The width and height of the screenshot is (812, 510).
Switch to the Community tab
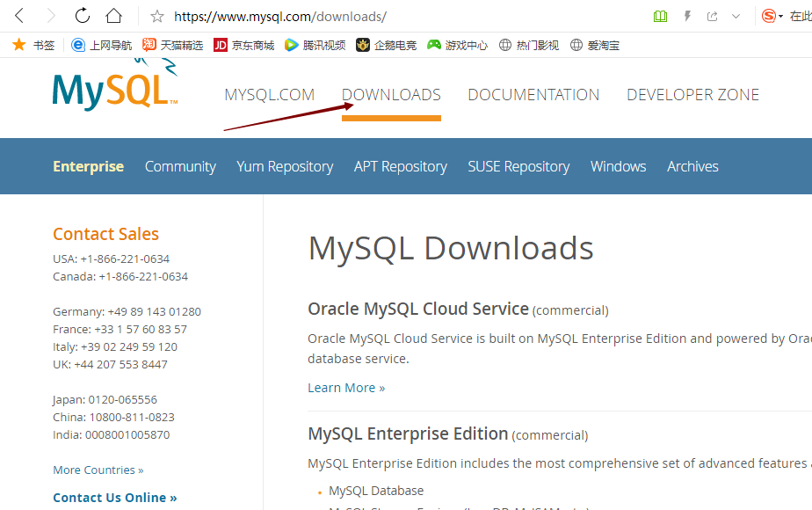(180, 166)
